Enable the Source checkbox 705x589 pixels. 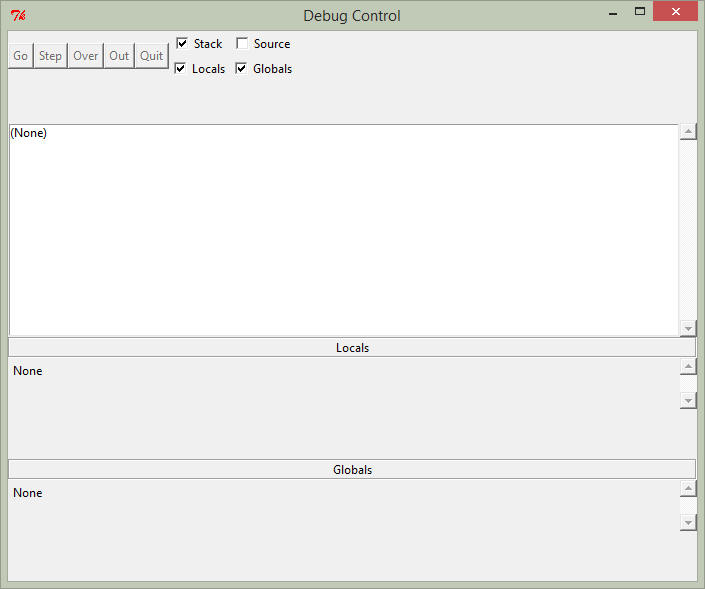[x=242, y=44]
